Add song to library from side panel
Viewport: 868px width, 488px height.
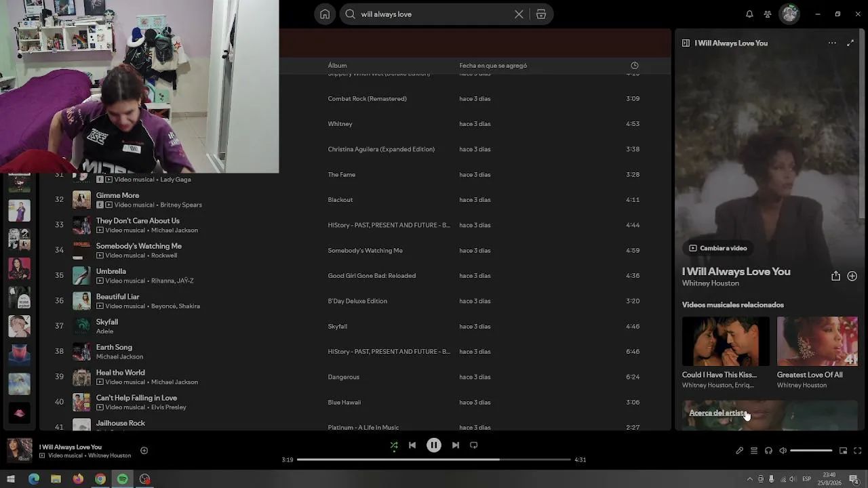click(x=852, y=276)
